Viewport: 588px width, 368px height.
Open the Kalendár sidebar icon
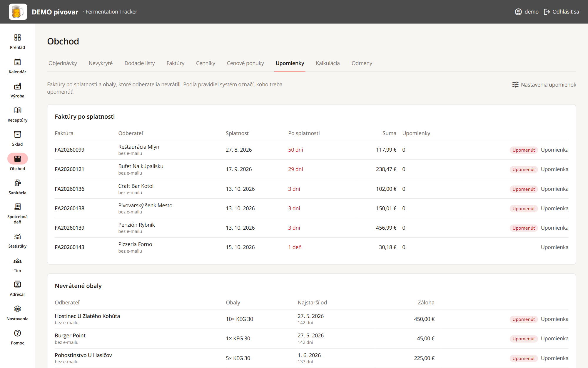[x=17, y=62]
